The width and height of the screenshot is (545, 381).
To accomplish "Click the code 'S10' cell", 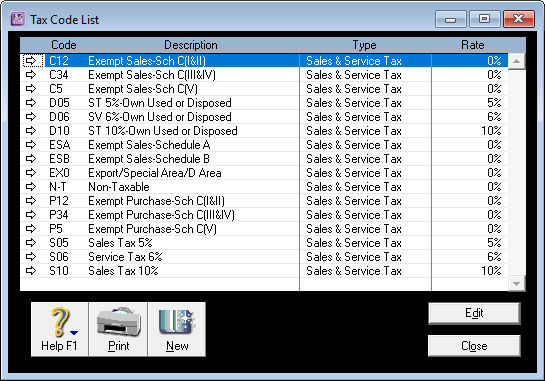I will [59, 271].
